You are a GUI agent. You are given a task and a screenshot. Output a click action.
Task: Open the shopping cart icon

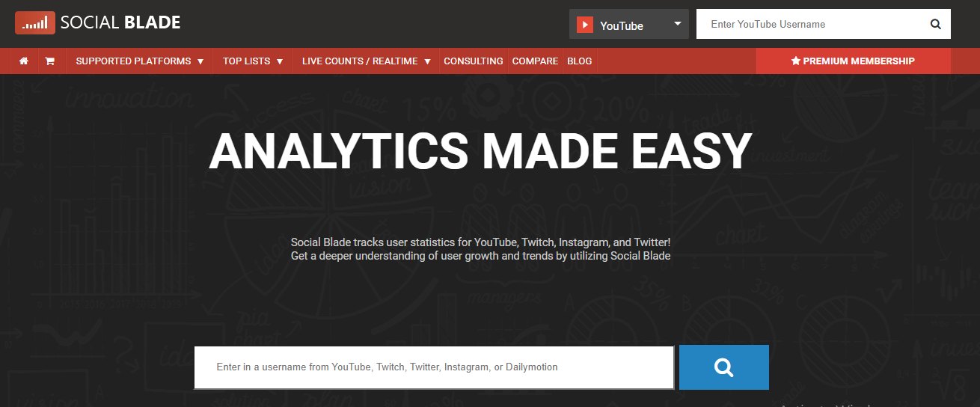[50, 61]
